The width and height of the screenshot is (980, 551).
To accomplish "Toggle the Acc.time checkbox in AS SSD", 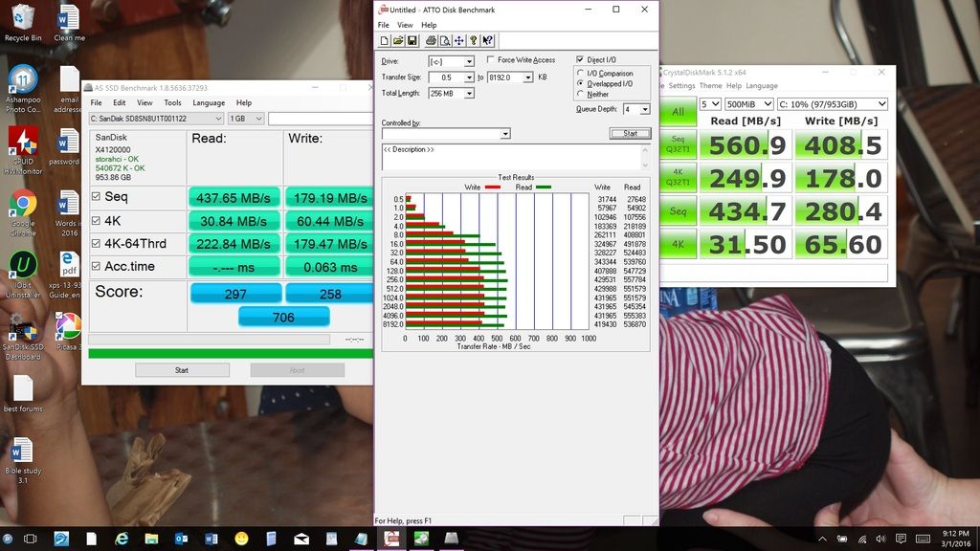I will coord(96,266).
